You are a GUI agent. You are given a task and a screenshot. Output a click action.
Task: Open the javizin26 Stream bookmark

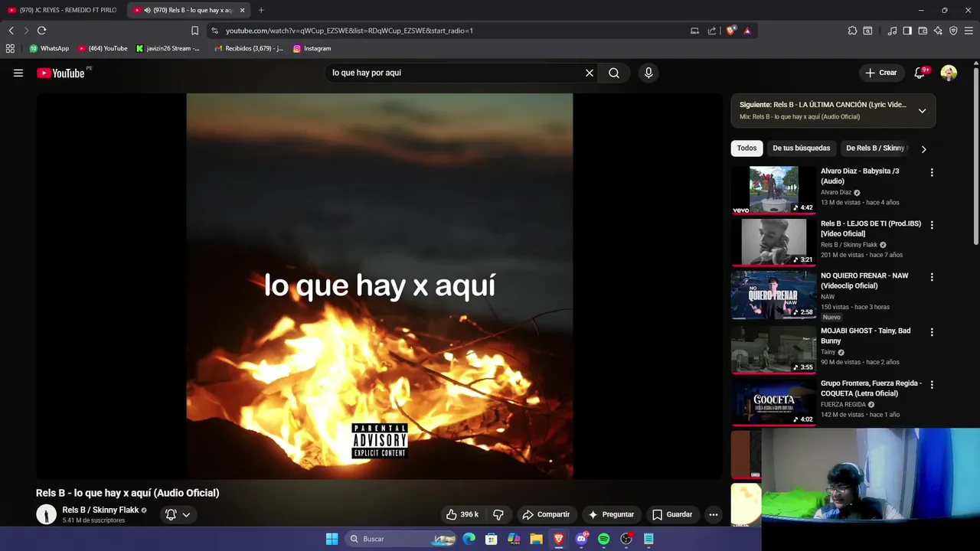(168, 48)
